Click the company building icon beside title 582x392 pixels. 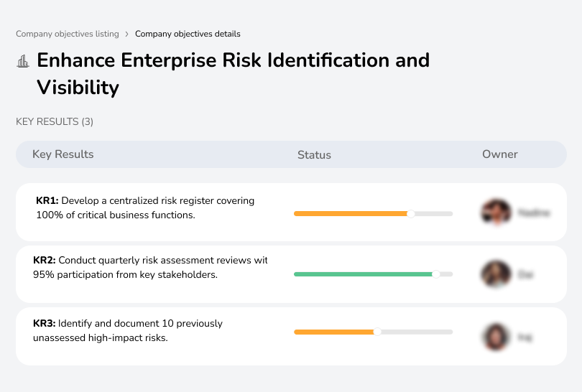click(23, 61)
